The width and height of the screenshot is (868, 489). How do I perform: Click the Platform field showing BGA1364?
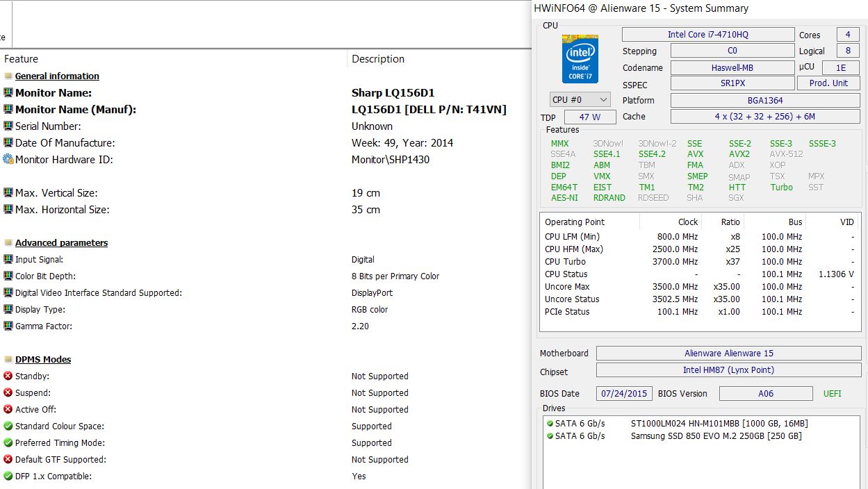tap(765, 100)
